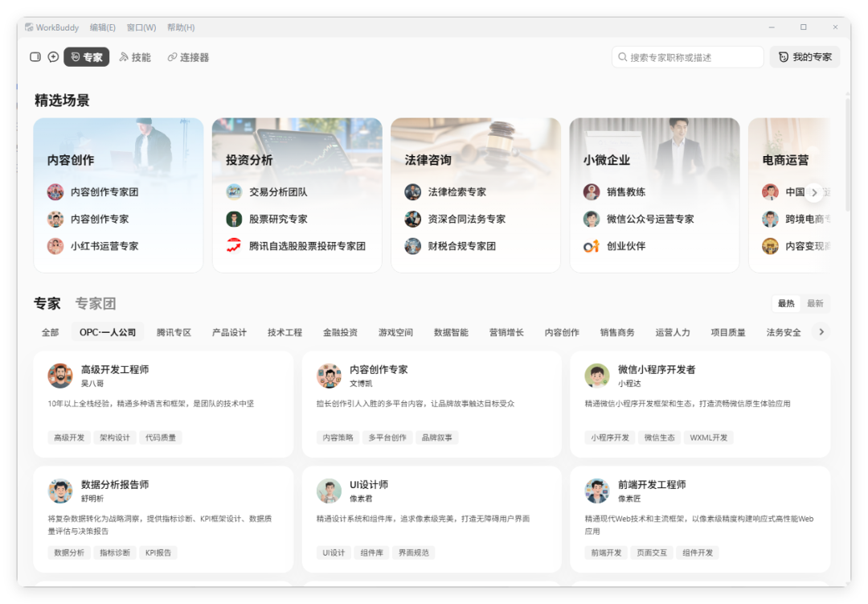Open the 电商运营 scene title

(x=785, y=160)
